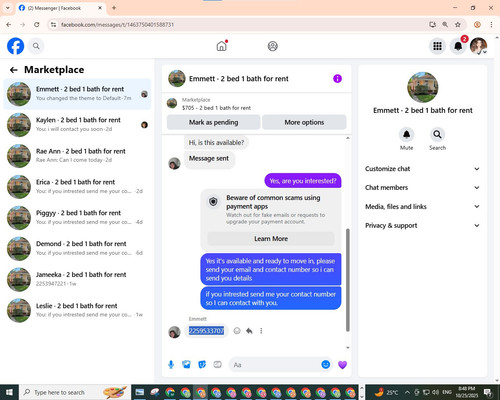The image size is (500, 400).
Task: Open Piggyy - 2 bed 1 bath conversation
Action: point(77,218)
